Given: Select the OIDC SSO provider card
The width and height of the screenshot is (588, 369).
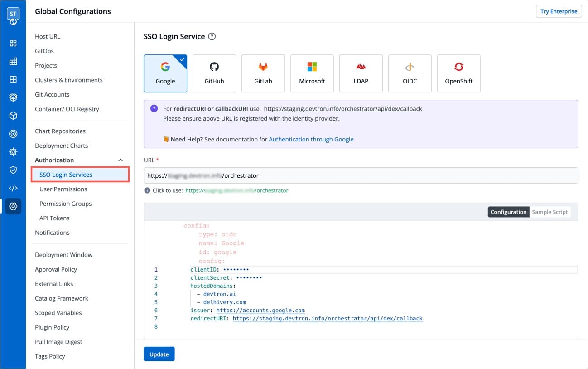Looking at the screenshot, I should pos(410,73).
